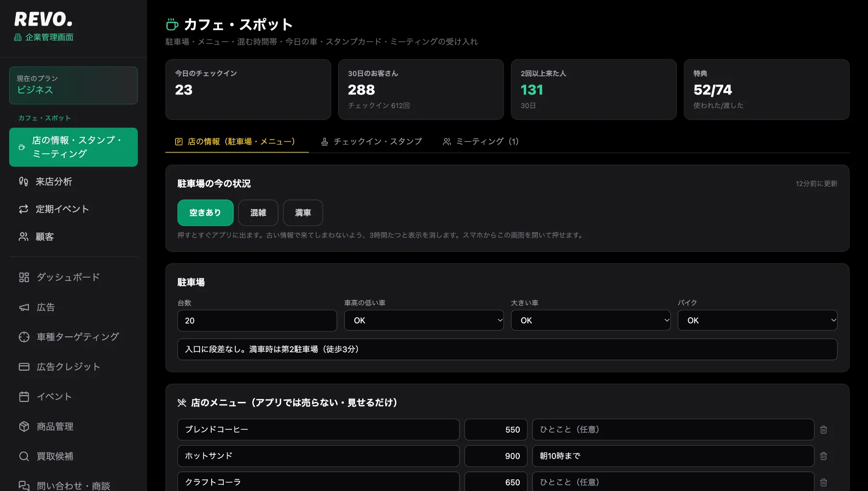Open the イベント page
Screen dimensions: 868x491
point(73,397)
